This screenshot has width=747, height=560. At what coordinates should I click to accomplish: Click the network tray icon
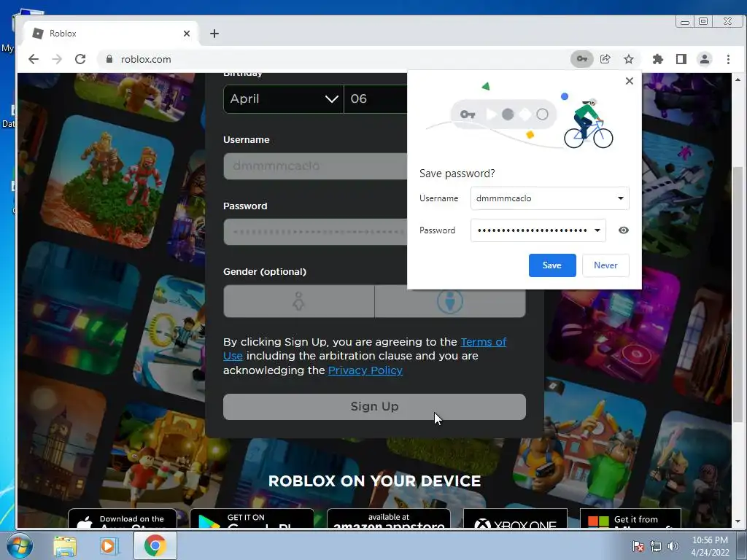(656, 546)
